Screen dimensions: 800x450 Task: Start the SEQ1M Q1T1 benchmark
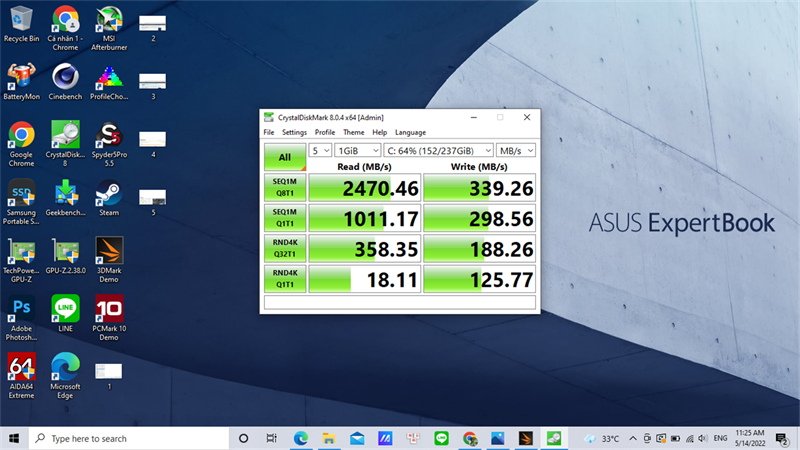point(285,218)
